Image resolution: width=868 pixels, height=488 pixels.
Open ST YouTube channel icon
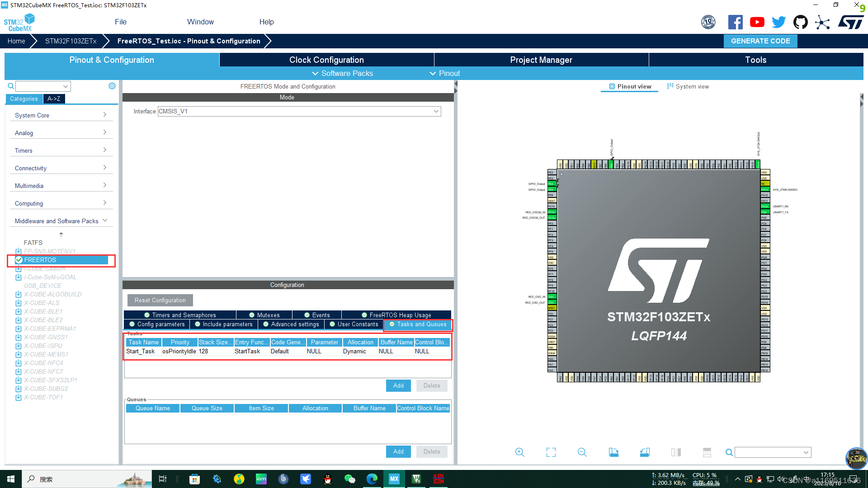757,22
